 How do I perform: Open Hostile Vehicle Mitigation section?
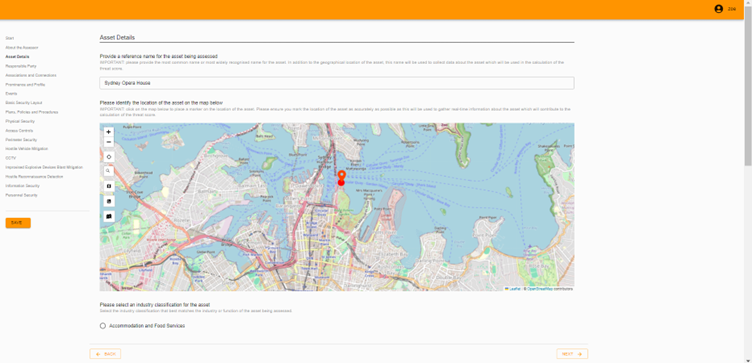click(27, 149)
